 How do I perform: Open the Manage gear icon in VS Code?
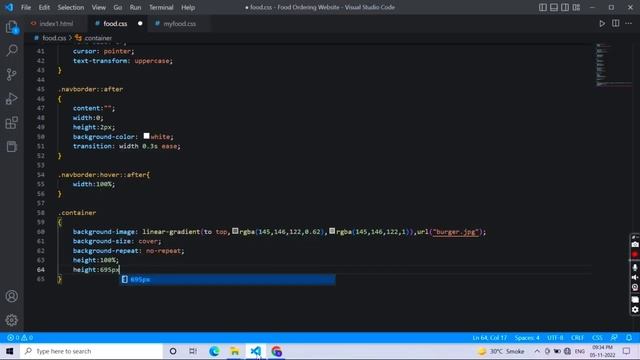point(12,320)
